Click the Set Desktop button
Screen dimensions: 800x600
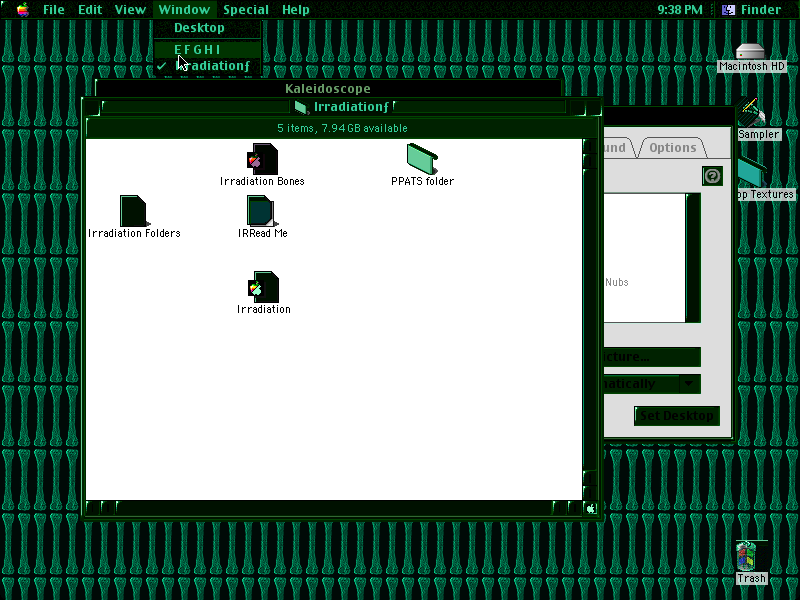677,416
